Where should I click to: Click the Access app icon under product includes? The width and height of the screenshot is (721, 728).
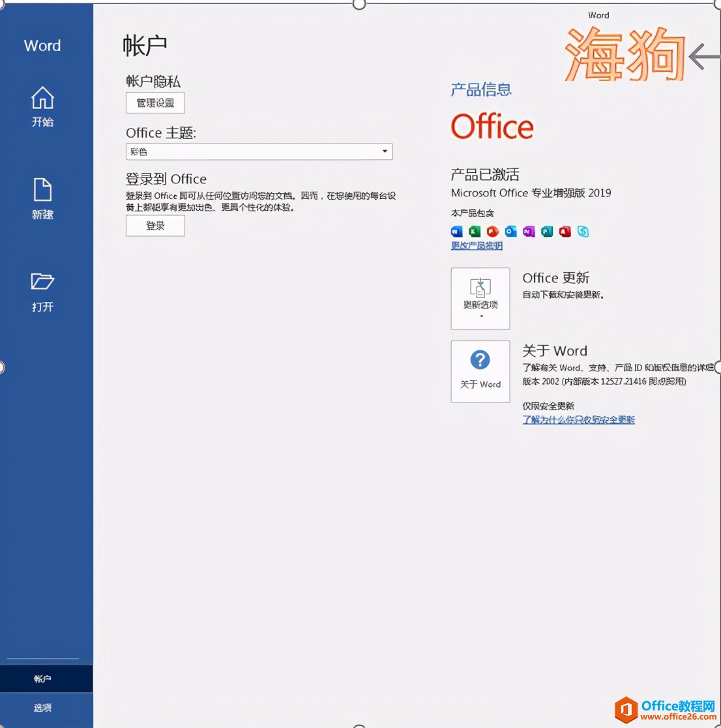565,231
